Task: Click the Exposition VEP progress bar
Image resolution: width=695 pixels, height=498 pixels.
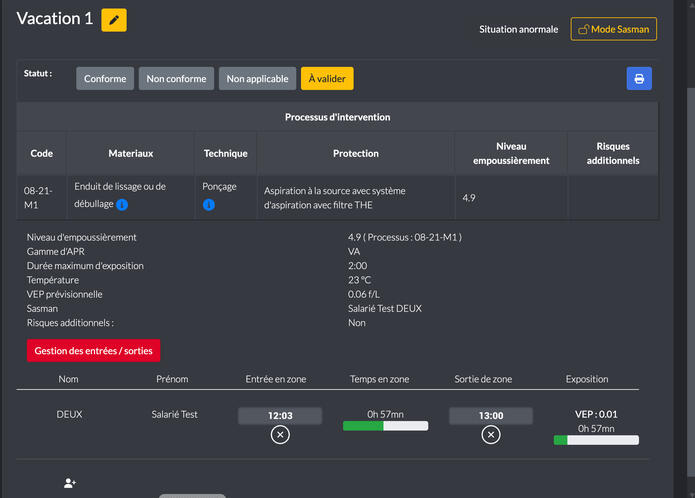Action: point(596,440)
